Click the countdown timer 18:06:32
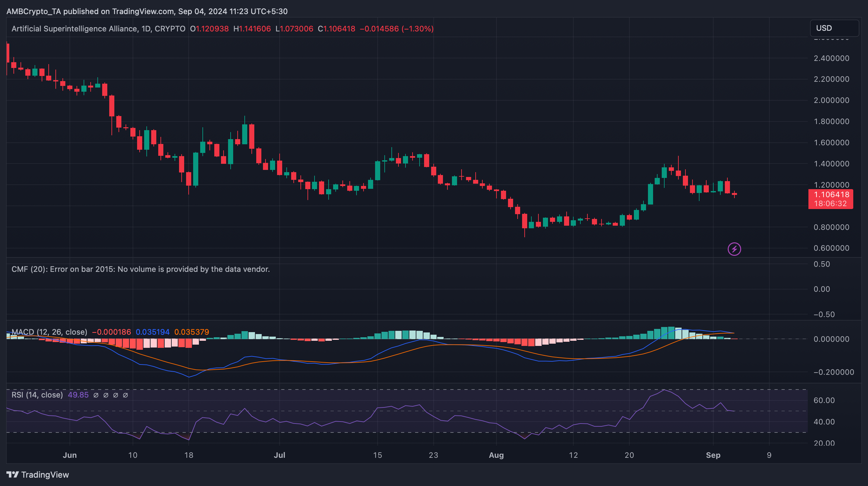Screen dimensions: 868x486 tap(830, 203)
